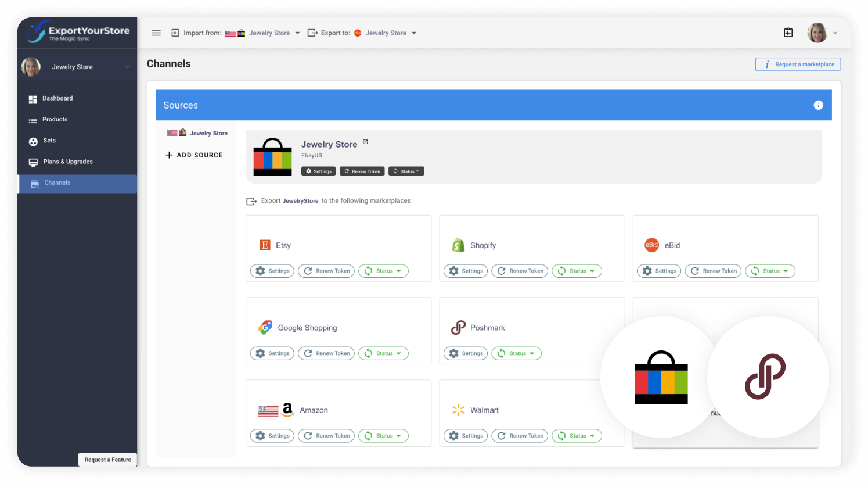Renew Token for Shopify
Screen dimensions: 868x484
tap(520, 271)
